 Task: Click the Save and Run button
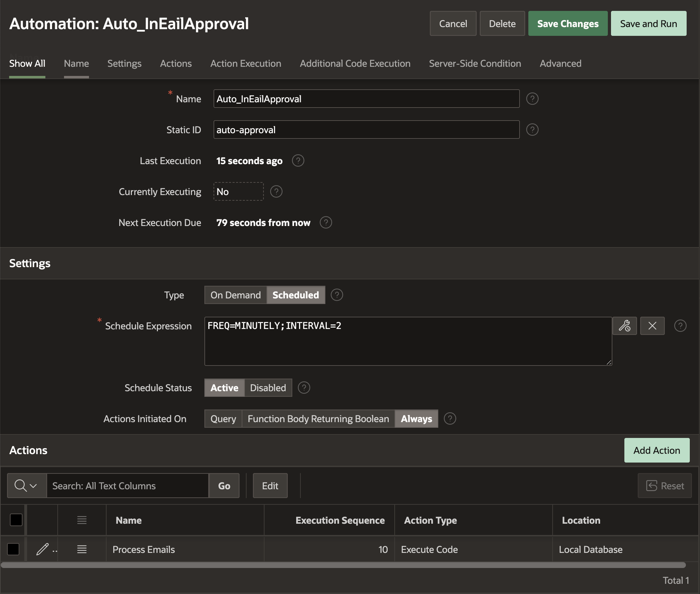point(648,23)
